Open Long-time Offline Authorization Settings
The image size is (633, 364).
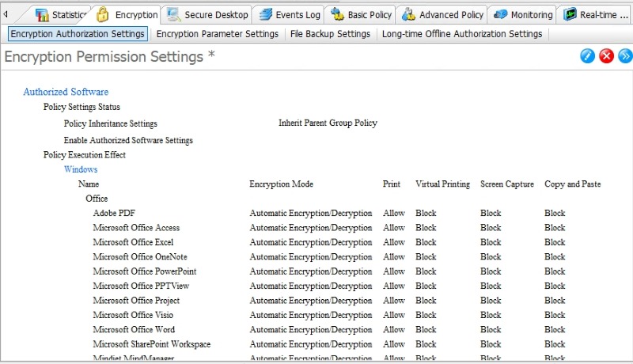(x=462, y=34)
